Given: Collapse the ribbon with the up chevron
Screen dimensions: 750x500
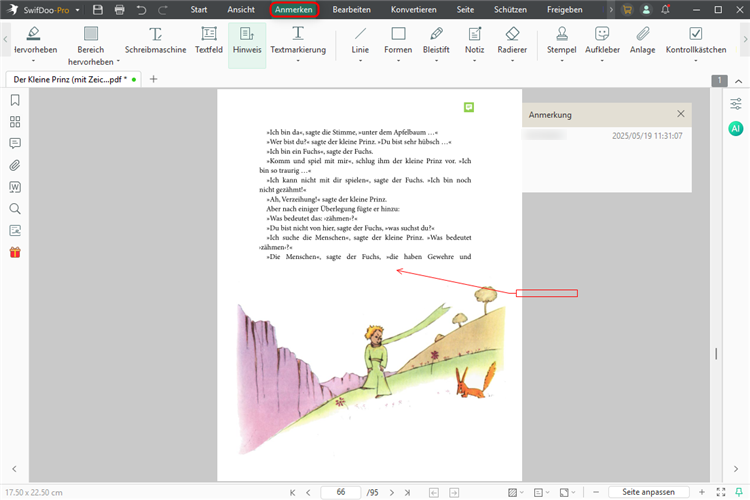Looking at the screenshot, I should (739, 81).
